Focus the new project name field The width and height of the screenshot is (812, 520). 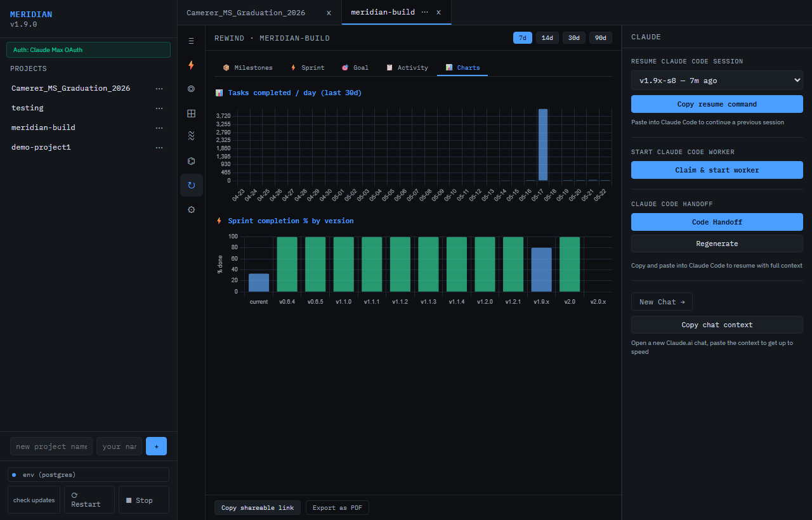(x=51, y=446)
